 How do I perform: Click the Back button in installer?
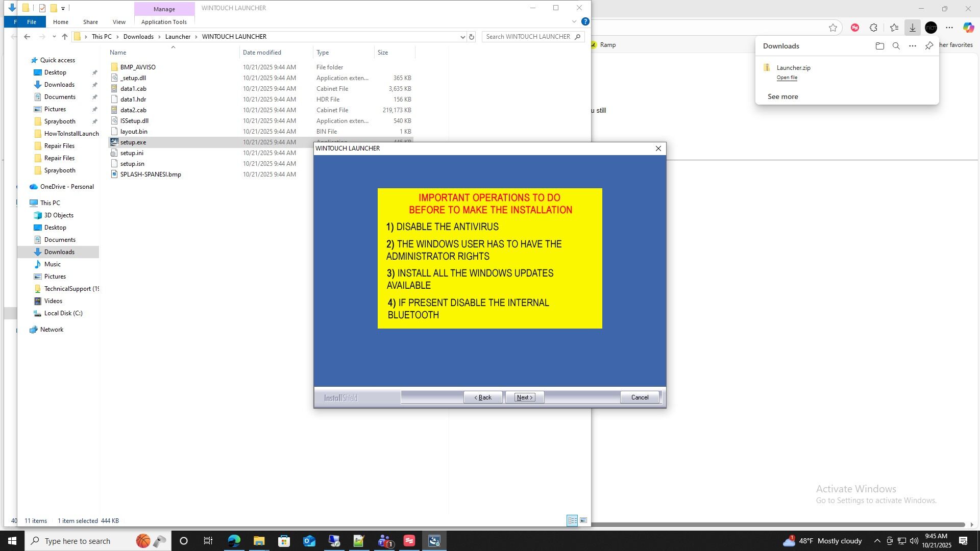483,397
